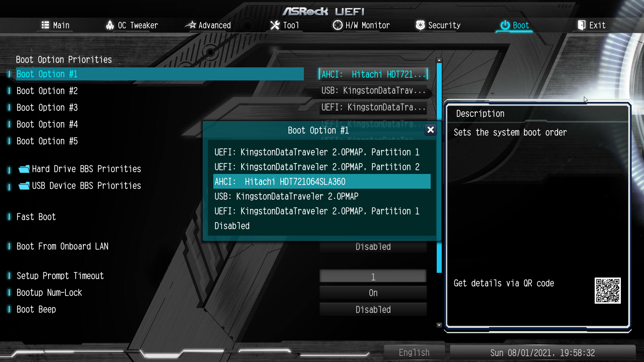Switch to the OC Tweaker tab
This screenshot has height=362, width=644.
(x=132, y=25)
